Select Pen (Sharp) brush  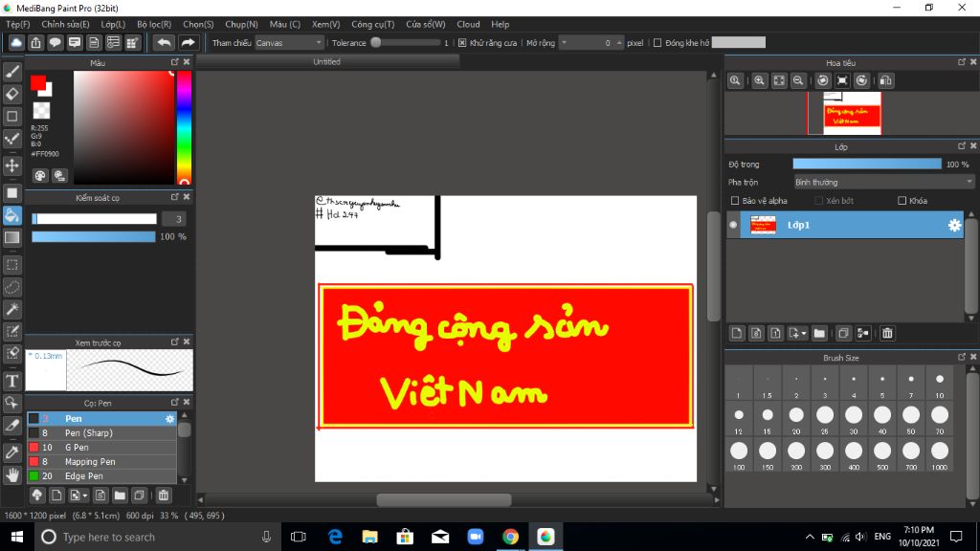[101, 433]
